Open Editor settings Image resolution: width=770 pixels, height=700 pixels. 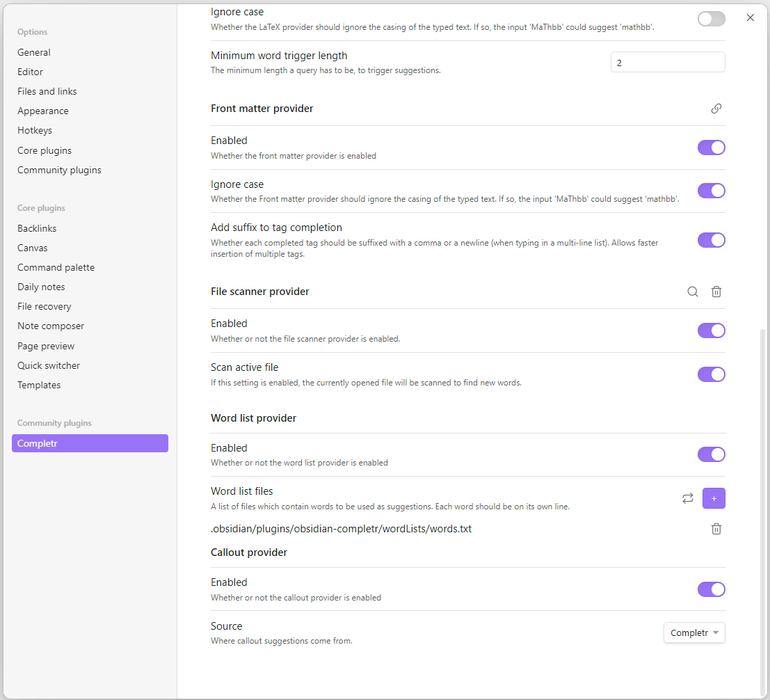coord(90,72)
